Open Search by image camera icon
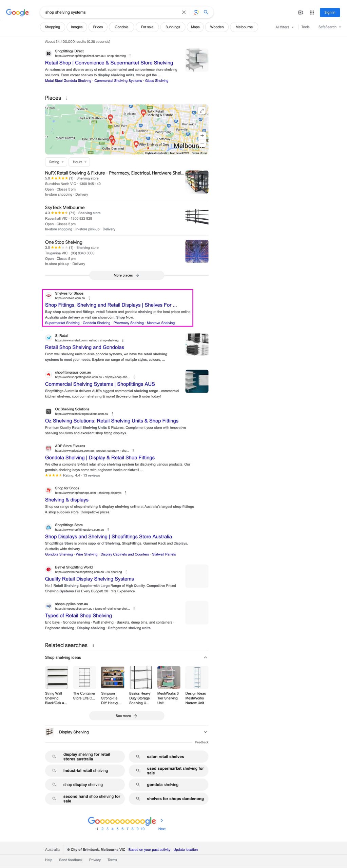Screen dimensions: 347x868 coord(196,12)
